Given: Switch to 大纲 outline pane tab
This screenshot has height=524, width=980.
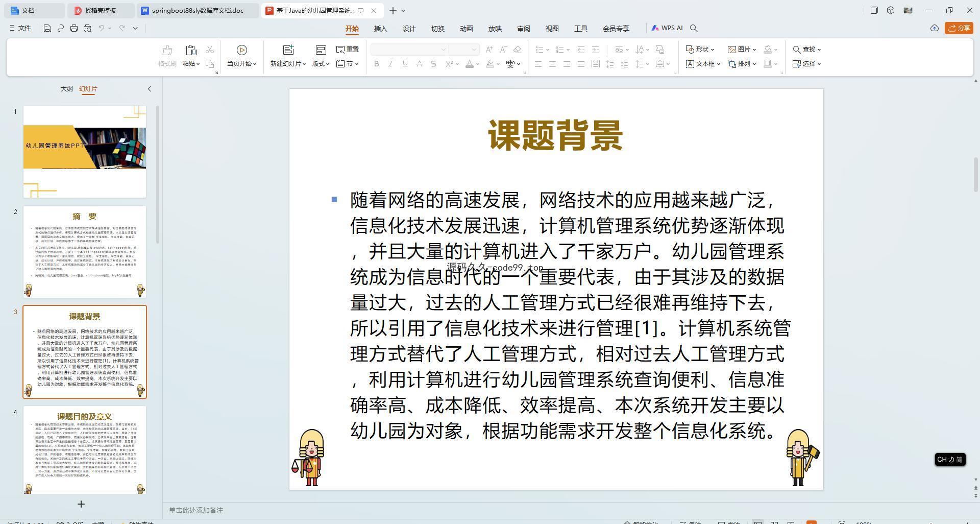Looking at the screenshot, I should [67, 88].
